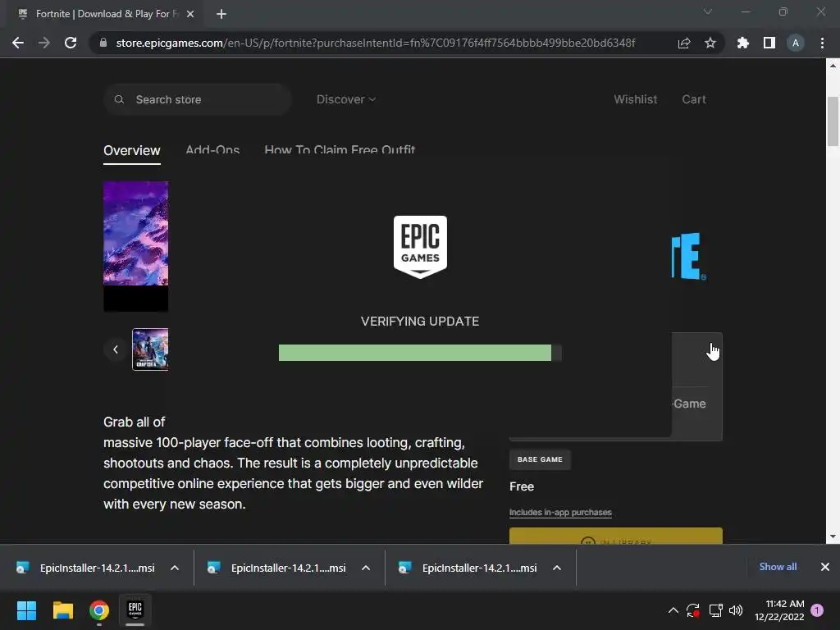Click the Epic Games launcher logo
This screenshot has width=840, height=630.
tap(420, 247)
